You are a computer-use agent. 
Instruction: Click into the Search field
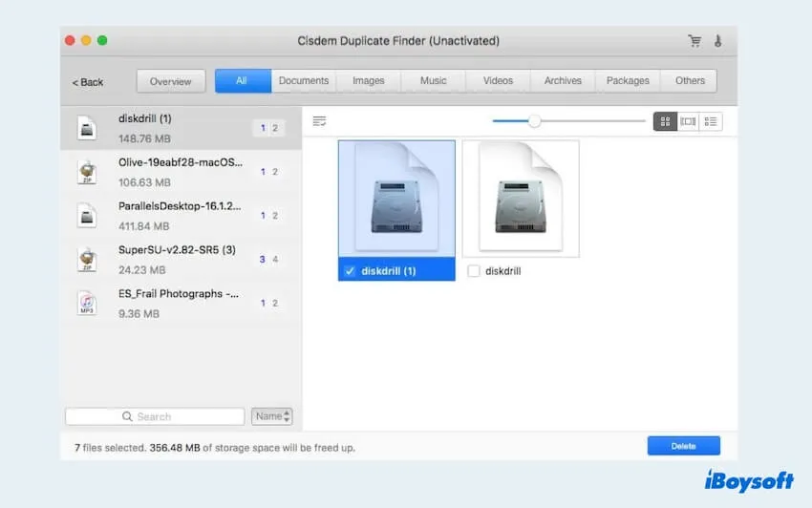coord(155,416)
